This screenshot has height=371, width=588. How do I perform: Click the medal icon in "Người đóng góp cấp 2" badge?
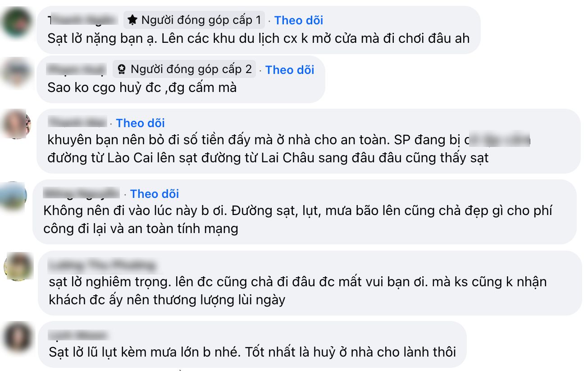pyautogui.click(x=121, y=69)
